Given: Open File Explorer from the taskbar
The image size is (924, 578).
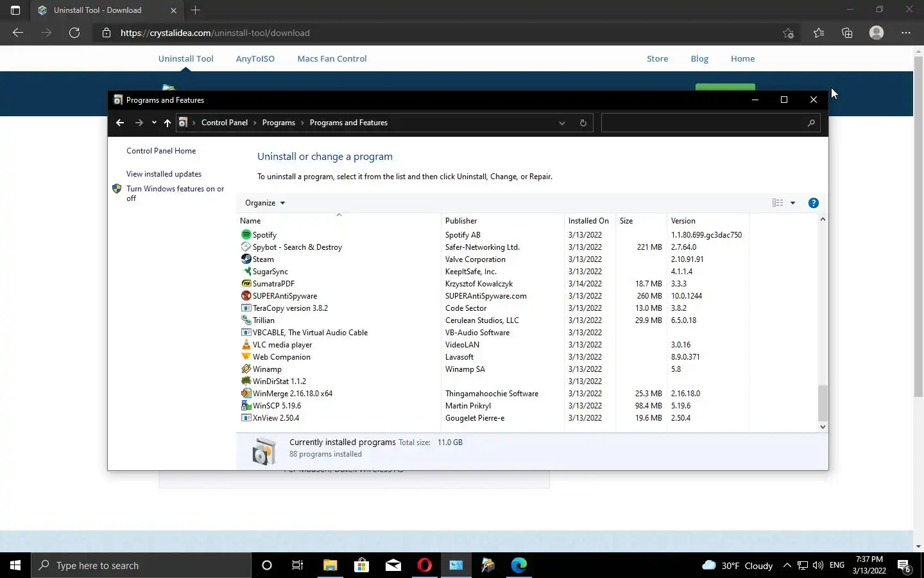Looking at the screenshot, I should click(x=330, y=566).
